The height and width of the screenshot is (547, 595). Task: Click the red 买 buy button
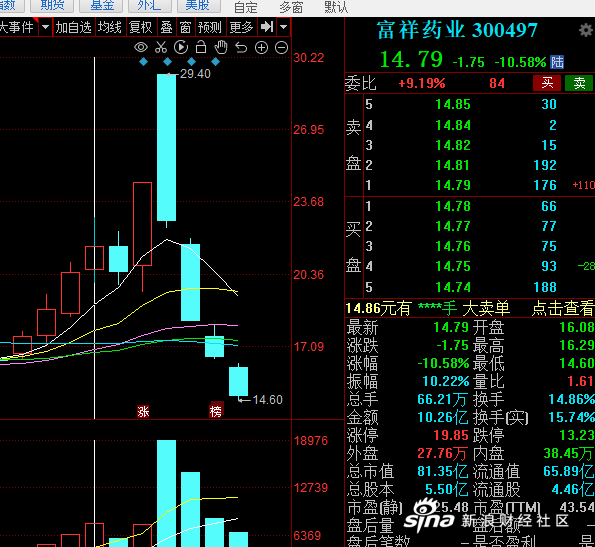547,83
